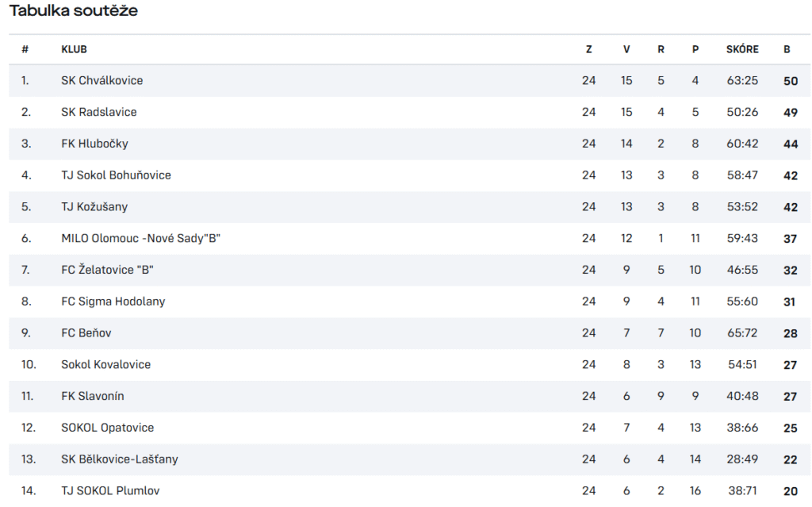
Task: Click SK Chválkovice points value 50
Action: pos(791,81)
